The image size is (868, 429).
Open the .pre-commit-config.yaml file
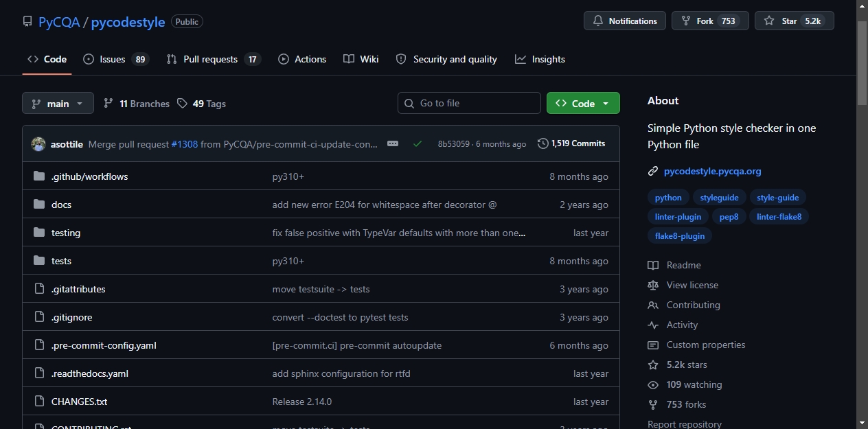[x=104, y=345]
